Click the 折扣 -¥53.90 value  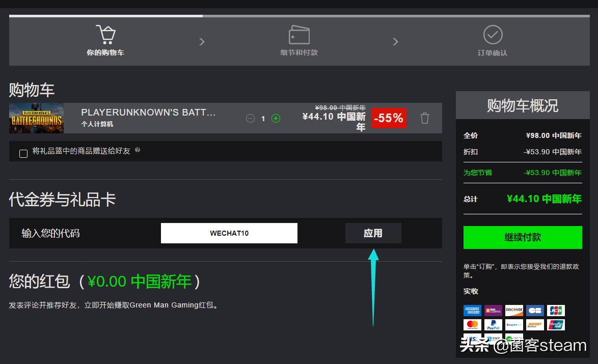[553, 152]
